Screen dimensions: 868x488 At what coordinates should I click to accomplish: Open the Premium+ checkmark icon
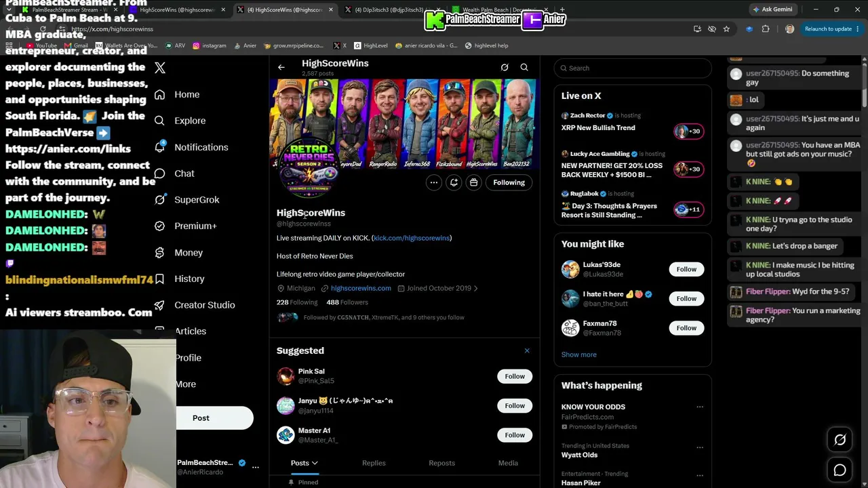pyautogui.click(x=159, y=226)
